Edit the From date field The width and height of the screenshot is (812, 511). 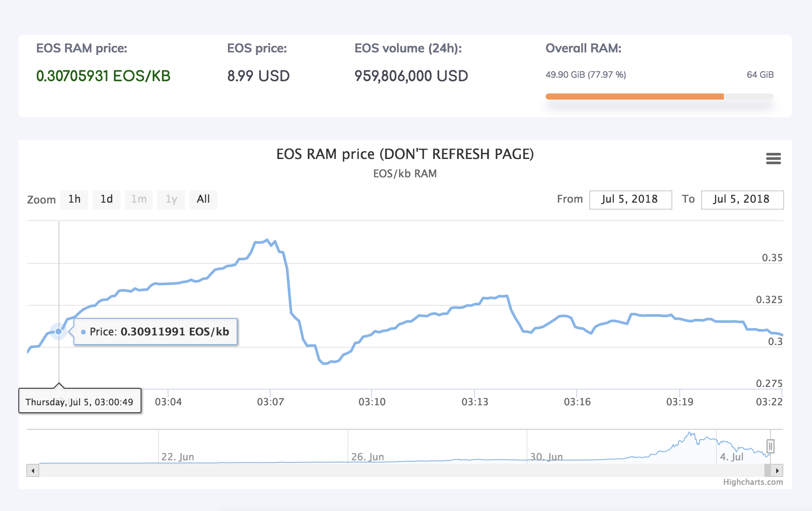(630, 200)
